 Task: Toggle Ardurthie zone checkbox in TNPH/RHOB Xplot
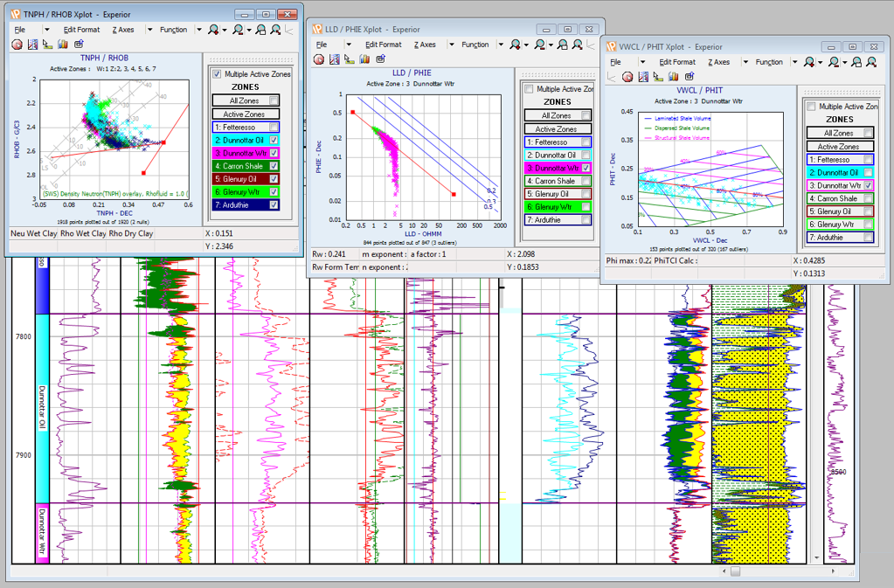point(274,204)
